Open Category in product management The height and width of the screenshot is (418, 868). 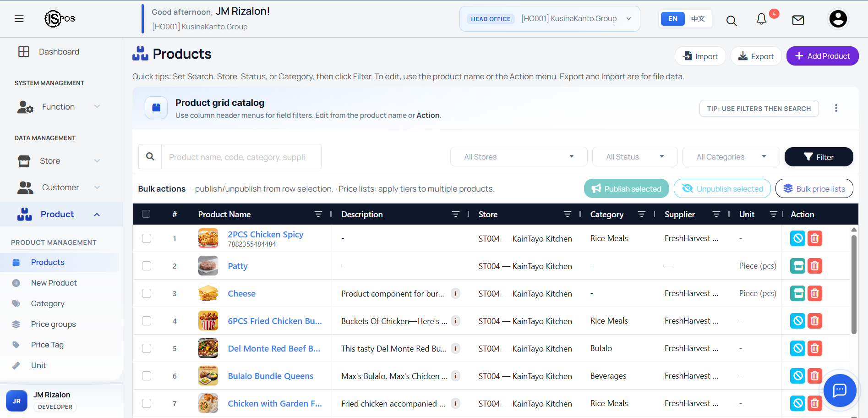coord(48,303)
